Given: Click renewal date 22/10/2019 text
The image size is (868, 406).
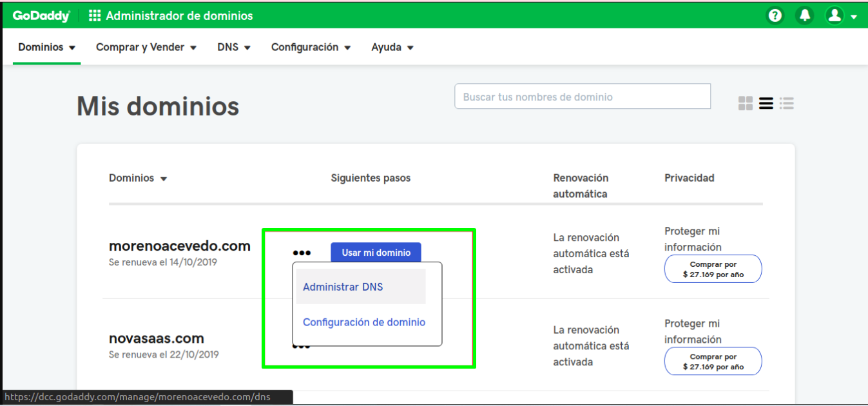Looking at the screenshot, I should (164, 354).
